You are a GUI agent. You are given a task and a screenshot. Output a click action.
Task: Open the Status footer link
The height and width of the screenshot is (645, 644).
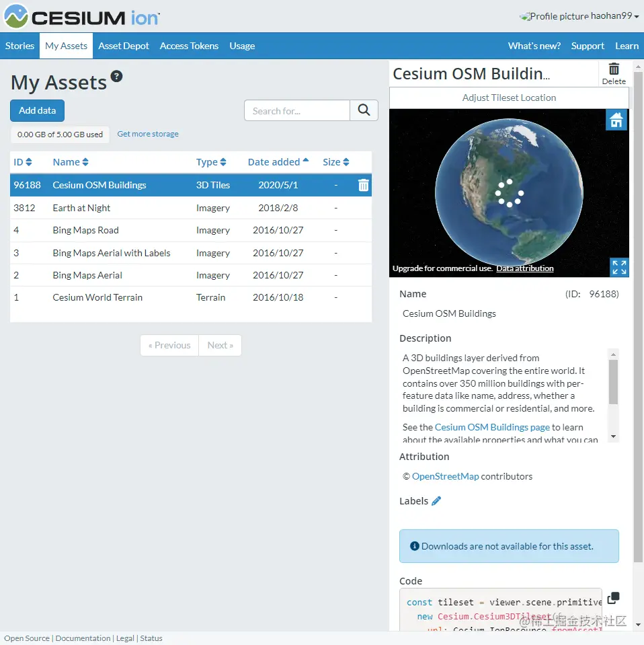point(151,638)
